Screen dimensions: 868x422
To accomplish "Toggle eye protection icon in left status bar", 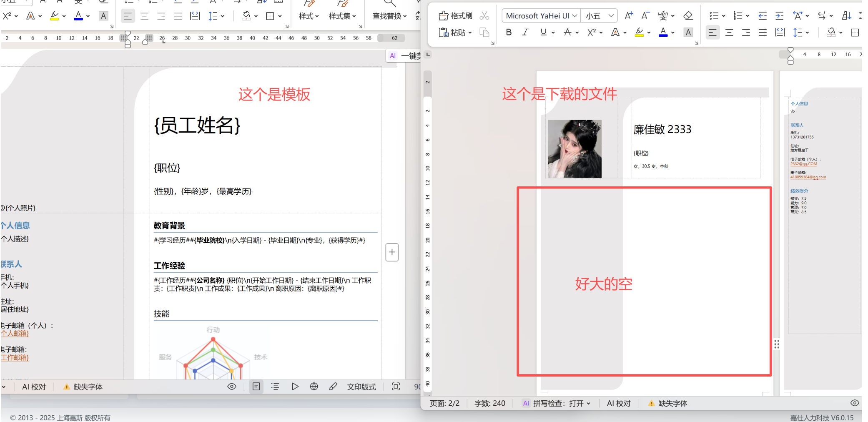I will tap(232, 387).
